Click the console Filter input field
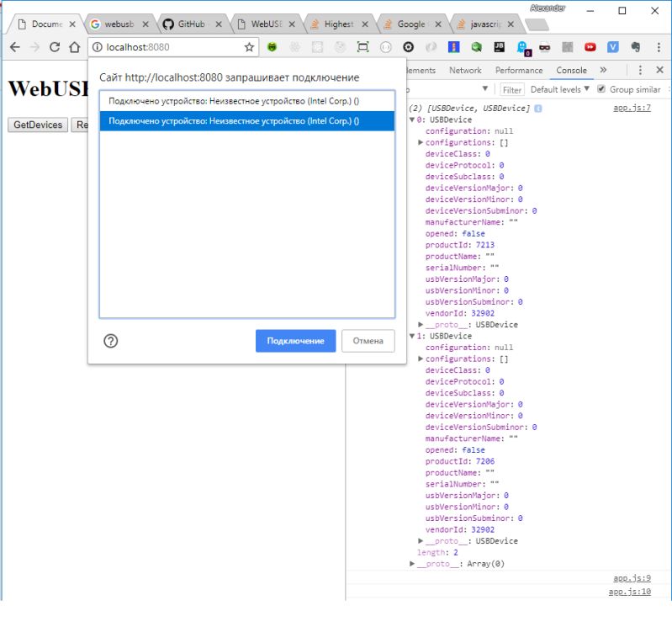 (511, 90)
